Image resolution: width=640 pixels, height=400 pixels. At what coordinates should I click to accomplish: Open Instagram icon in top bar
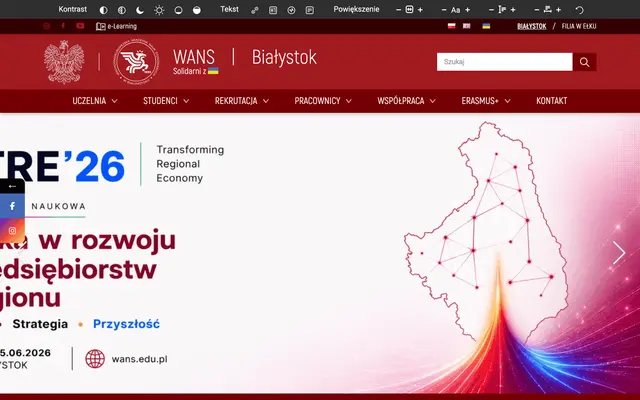(47, 26)
